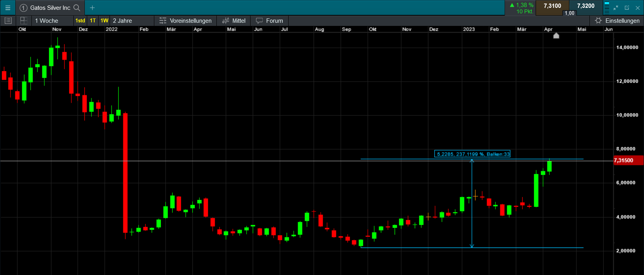Click the 14,00000 price axis label
The image size is (644, 275).
[627, 47]
